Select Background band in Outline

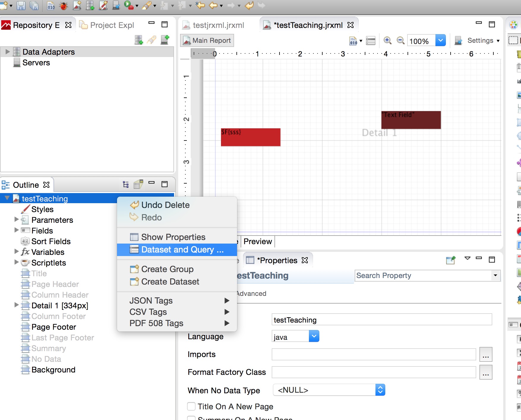click(x=53, y=370)
